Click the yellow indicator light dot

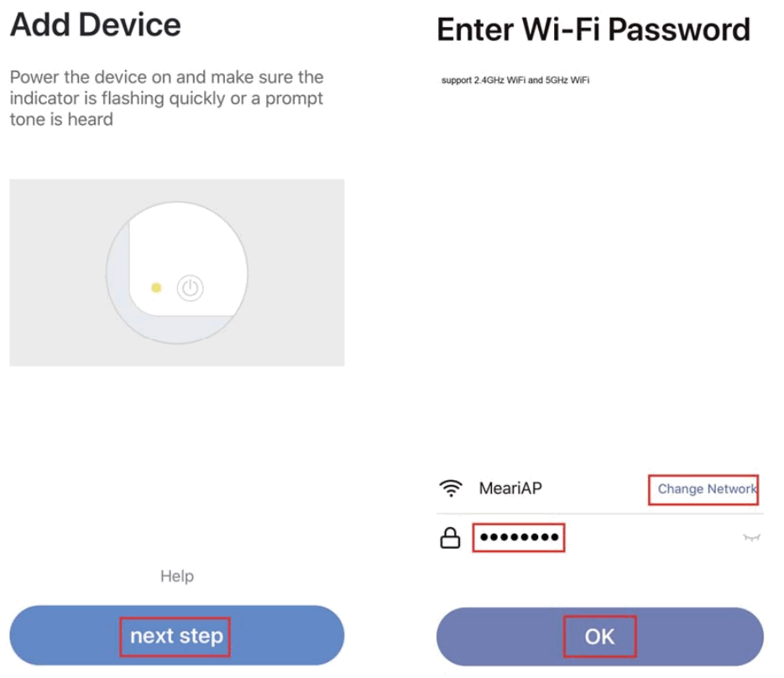(x=156, y=288)
